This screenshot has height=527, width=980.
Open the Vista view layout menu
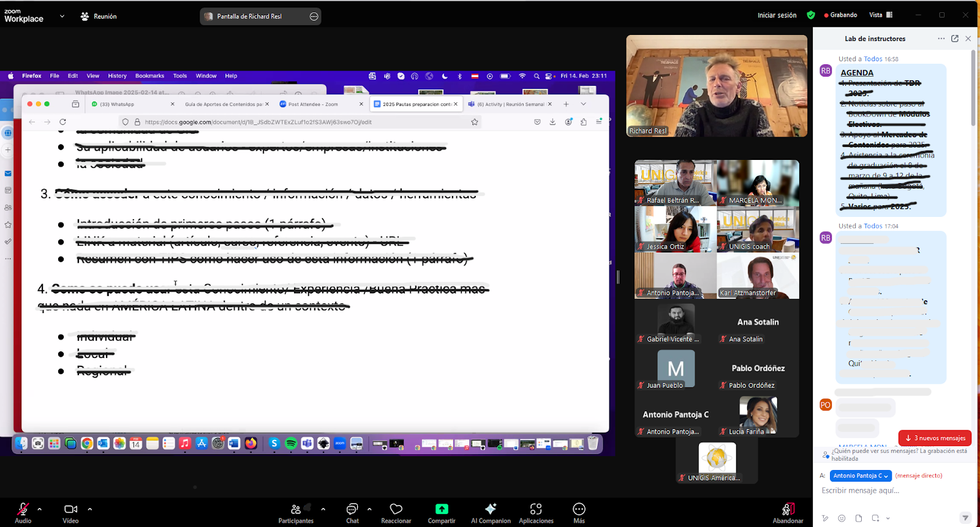(881, 15)
